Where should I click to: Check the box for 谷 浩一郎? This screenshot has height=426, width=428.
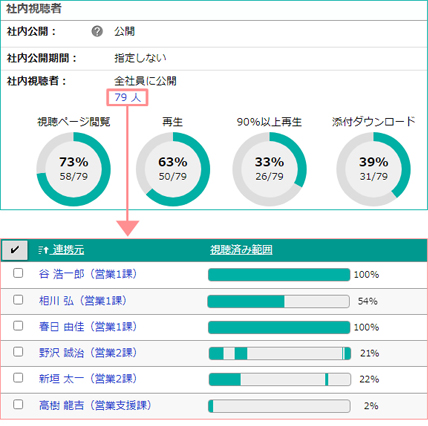tap(18, 273)
